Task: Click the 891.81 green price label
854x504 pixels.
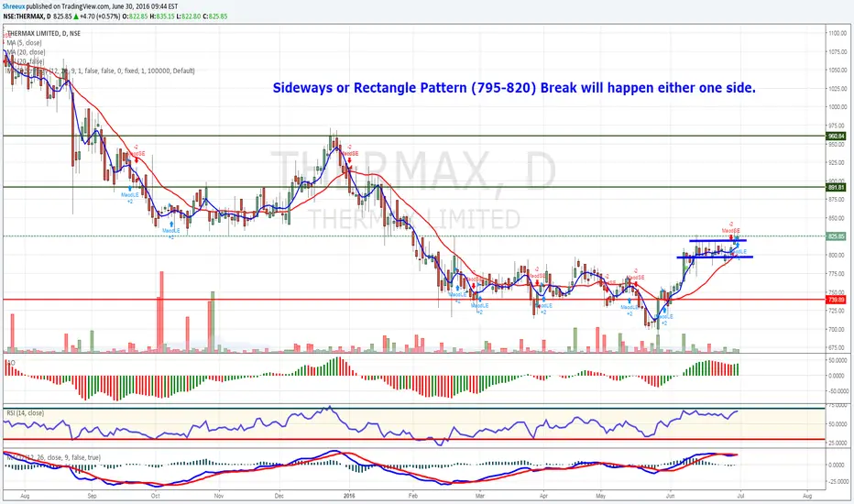Action: pos(836,188)
